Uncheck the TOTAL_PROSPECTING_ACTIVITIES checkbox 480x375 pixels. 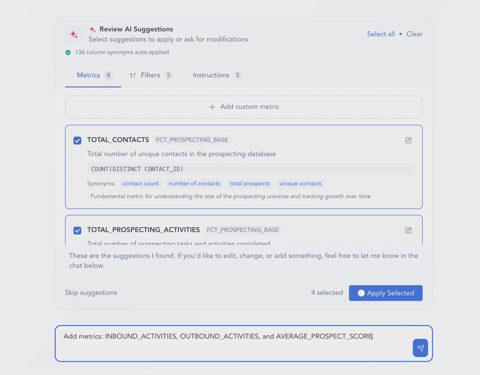77,230
